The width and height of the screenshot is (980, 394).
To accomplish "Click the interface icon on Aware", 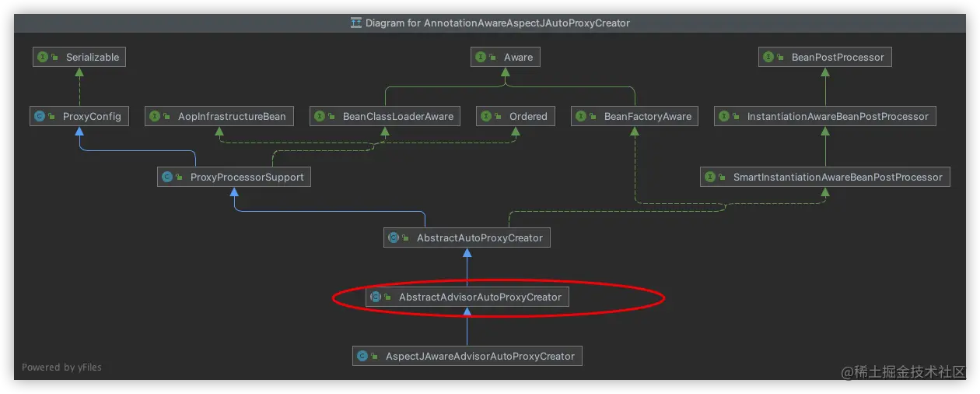I will pos(481,57).
